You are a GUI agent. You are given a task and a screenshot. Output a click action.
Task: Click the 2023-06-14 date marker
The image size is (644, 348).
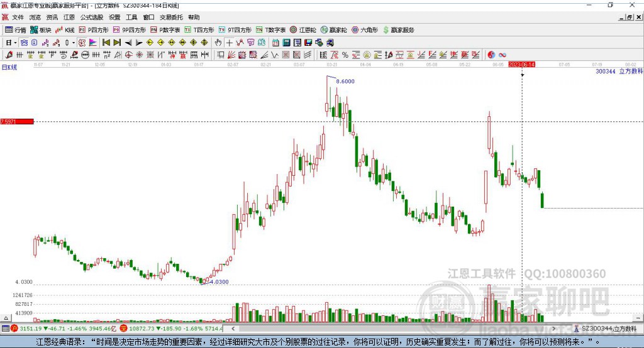click(521, 65)
